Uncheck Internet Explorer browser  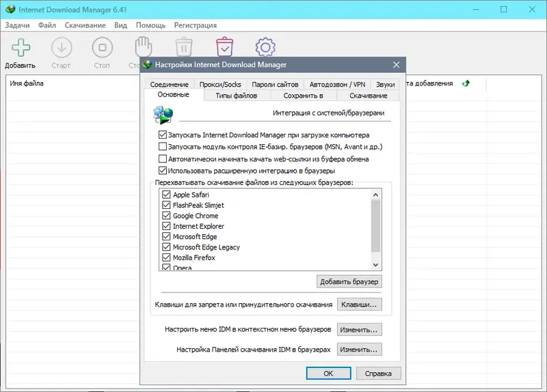coord(166,226)
